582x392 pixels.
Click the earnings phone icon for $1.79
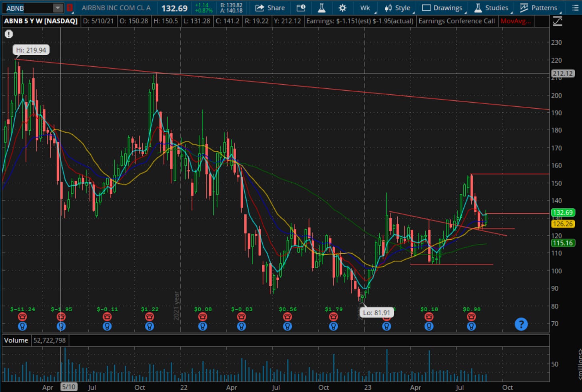[x=333, y=317]
